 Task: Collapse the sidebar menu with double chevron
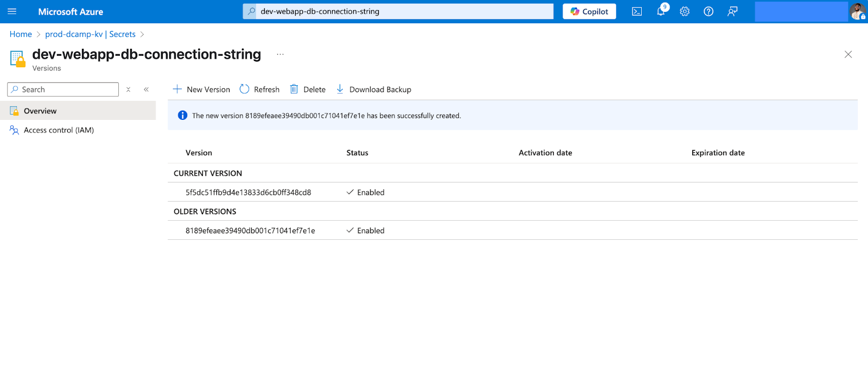(146, 90)
